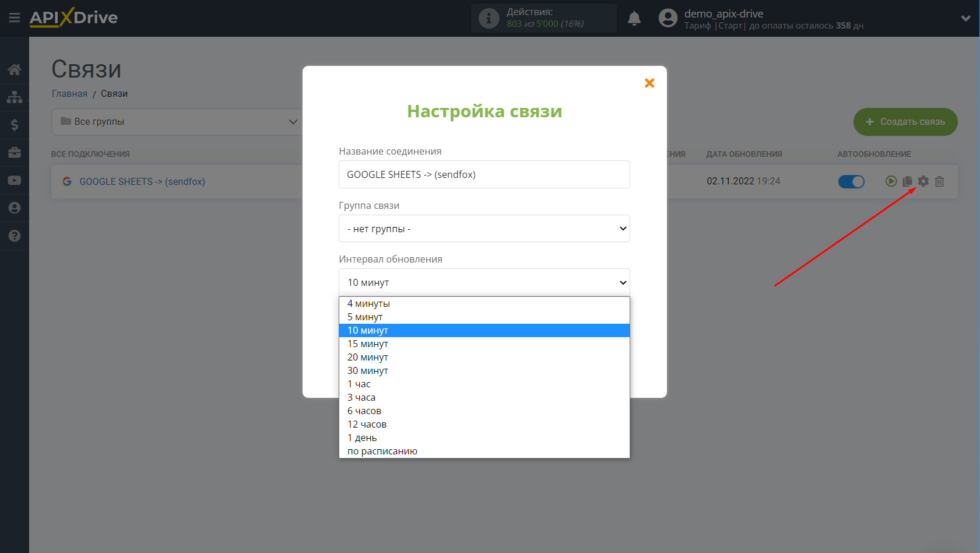This screenshot has width=980, height=553.
Task: Select 10 минут highlighted option
Action: 484,330
